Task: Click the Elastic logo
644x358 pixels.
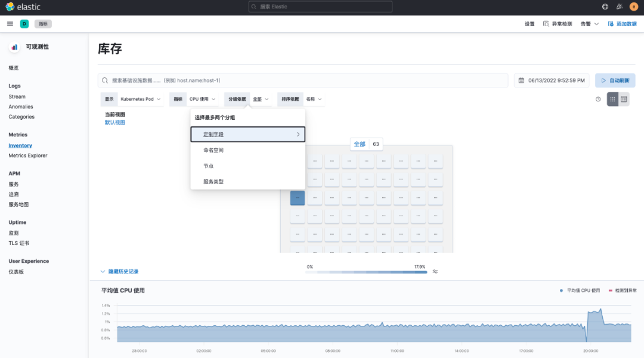Action: 23,7
